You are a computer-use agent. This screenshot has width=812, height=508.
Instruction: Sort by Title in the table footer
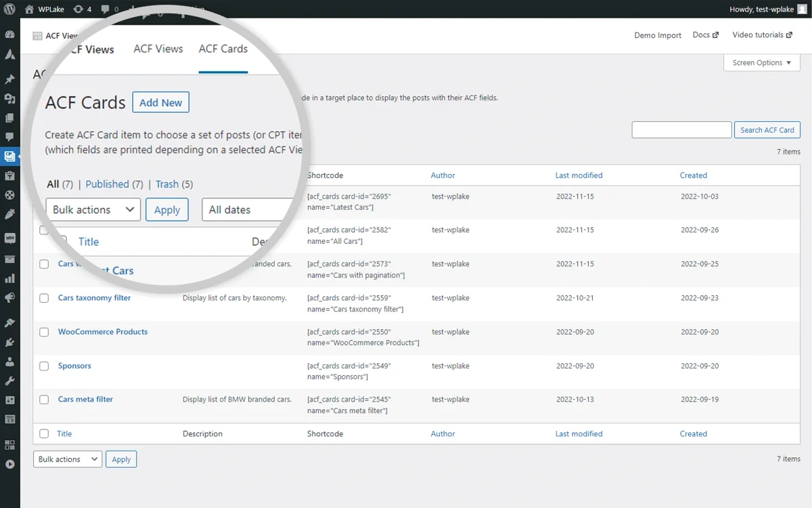(x=64, y=434)
